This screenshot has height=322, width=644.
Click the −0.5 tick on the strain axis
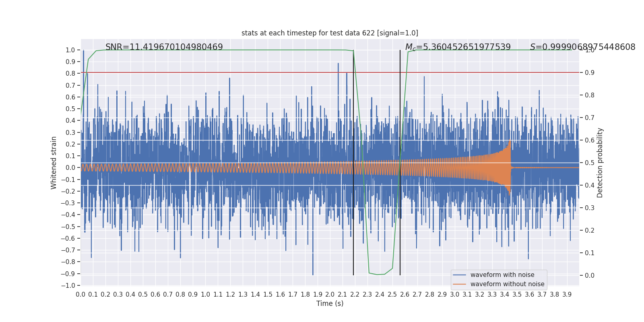point(68,227)
